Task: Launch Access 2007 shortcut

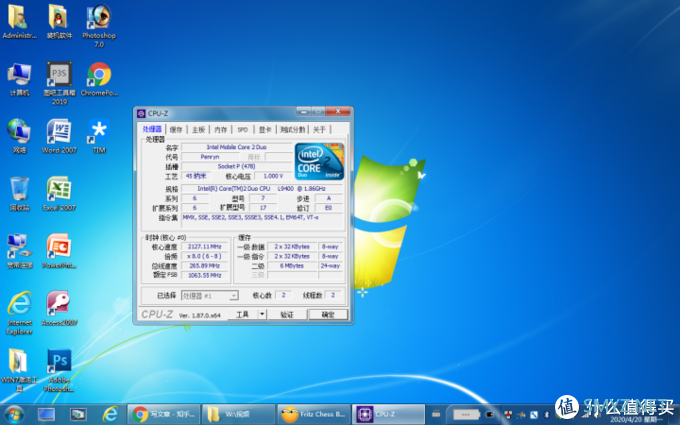Action: [59, 308]
